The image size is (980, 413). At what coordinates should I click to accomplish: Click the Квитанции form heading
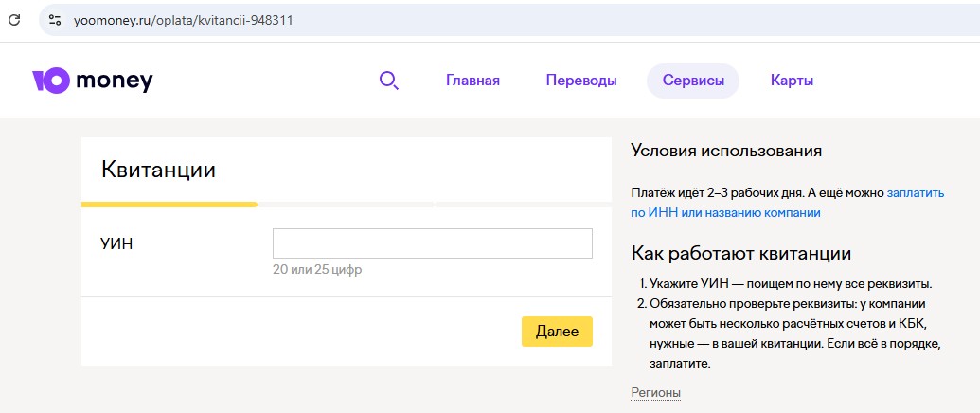click(158, 171)
